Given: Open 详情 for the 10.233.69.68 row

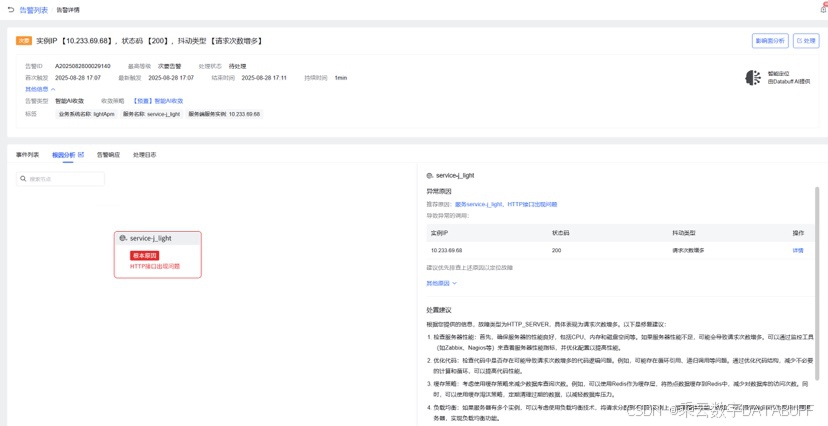Looking at the screenshot, I should [798, 250].
